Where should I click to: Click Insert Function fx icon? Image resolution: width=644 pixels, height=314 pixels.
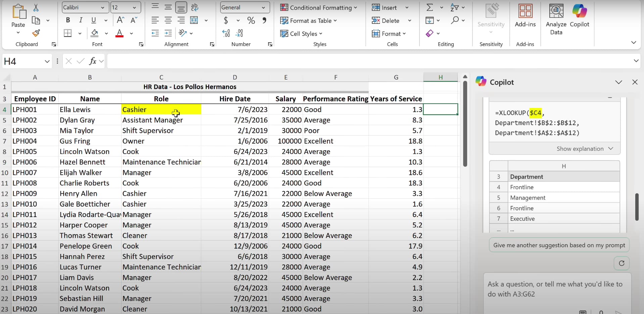coord(93,61)
